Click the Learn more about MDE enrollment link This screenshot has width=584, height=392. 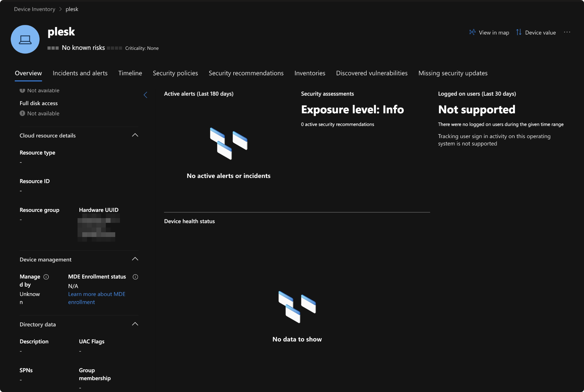pyautogui.click(x=96, y=298)
